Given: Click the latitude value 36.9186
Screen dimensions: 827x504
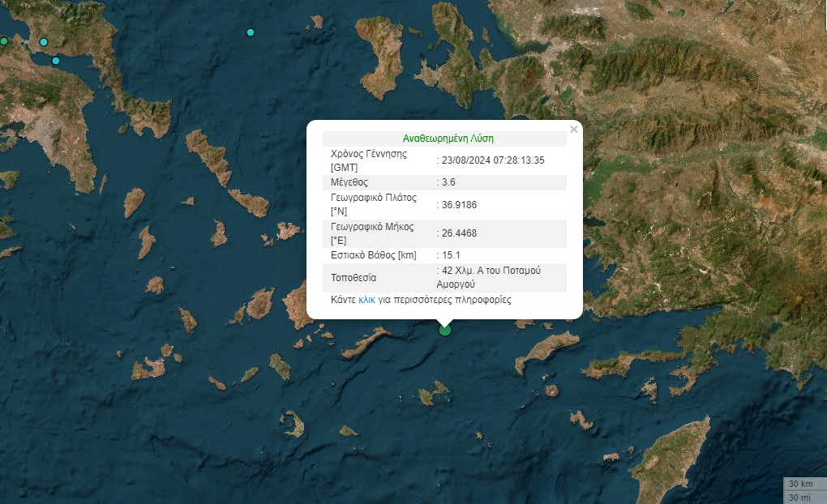Looking at the screenshot, I should [x=459, y=205].
